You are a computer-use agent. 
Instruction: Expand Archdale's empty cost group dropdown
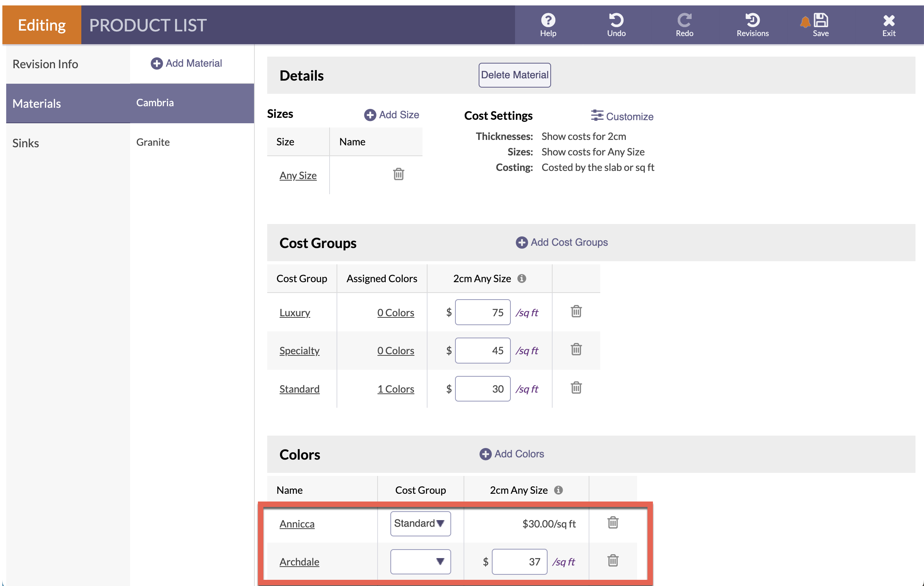(x=420, y=562)
